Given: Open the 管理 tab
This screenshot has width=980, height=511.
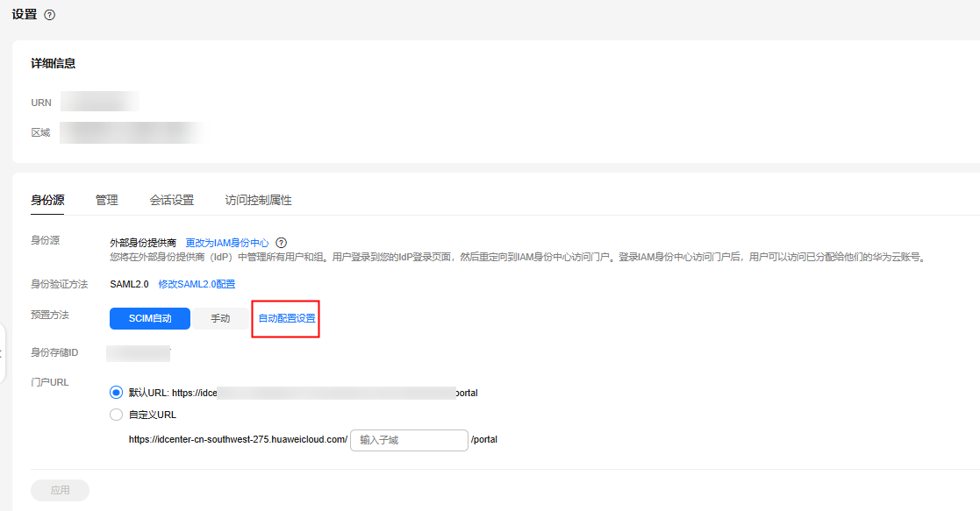Looking at the screenshot, I should click(x=106, y=200).
